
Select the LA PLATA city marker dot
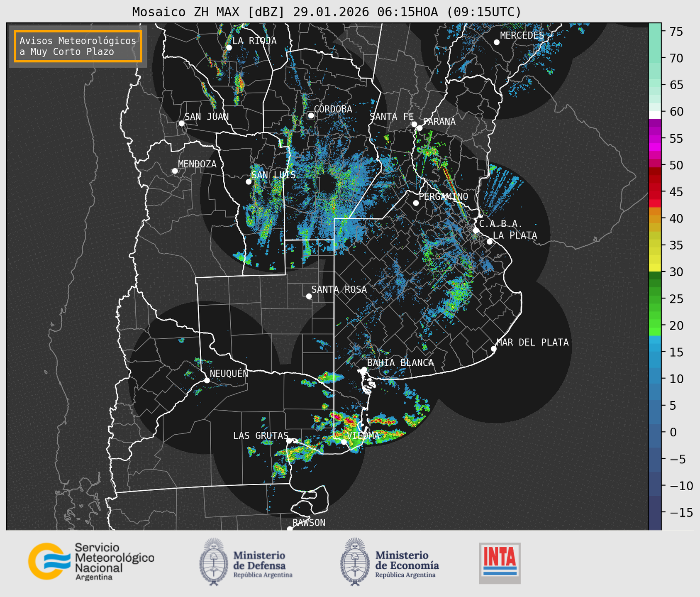(490, 242)
